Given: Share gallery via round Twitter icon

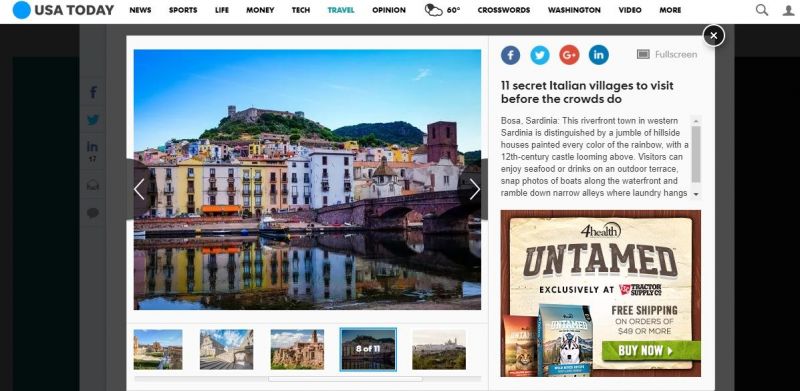Looking at the screenshot, I should tap(540, 55).
